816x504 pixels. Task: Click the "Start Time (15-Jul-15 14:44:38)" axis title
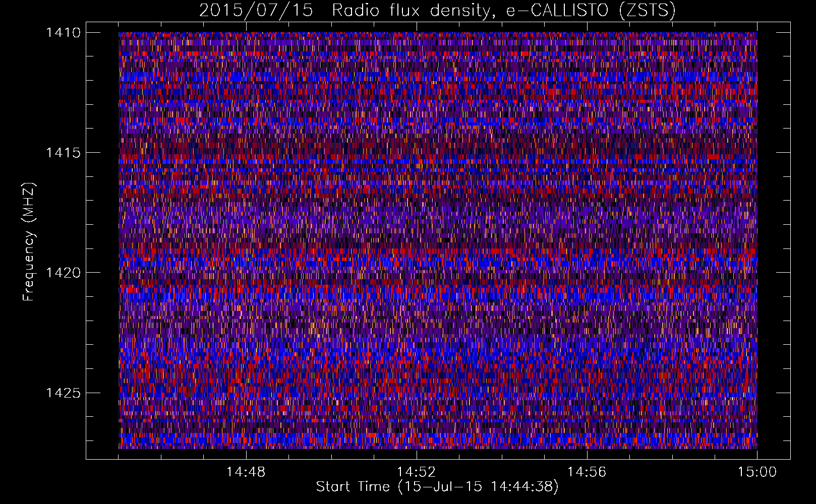(437, 487)
